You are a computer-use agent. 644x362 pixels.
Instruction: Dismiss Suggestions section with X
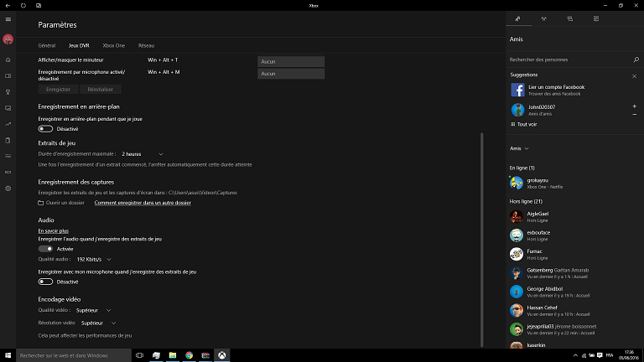635,76
